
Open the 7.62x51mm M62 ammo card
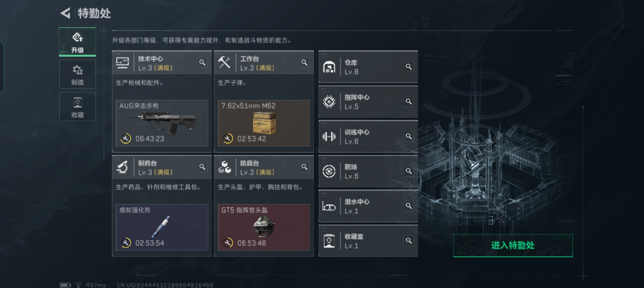tap(264, 123)
